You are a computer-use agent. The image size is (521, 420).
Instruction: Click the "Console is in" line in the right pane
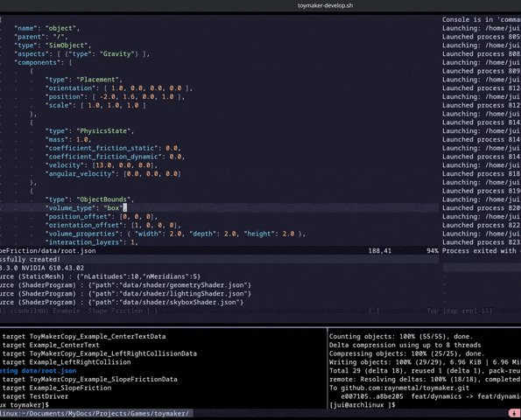(x=482, y=19)
